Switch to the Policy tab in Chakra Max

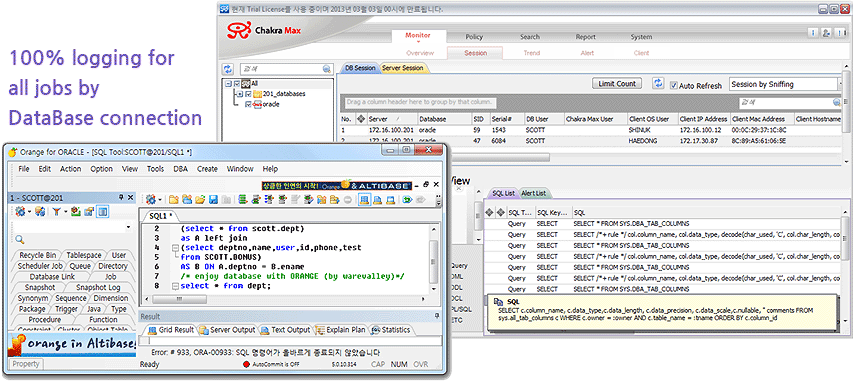pos(474,37)
